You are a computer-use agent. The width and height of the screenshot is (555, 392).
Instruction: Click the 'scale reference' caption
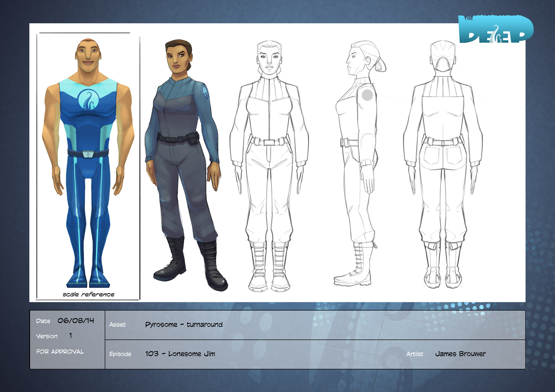click(88, 295)
